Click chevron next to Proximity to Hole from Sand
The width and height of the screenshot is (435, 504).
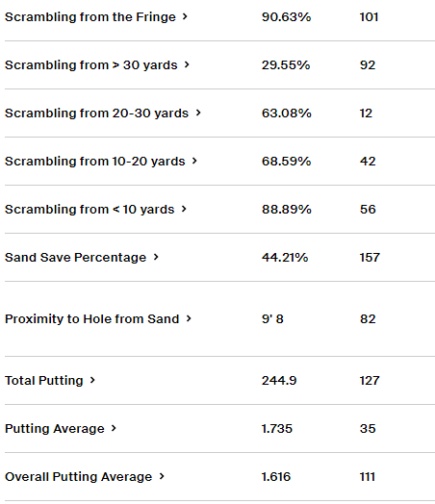(x=189, y=318)
